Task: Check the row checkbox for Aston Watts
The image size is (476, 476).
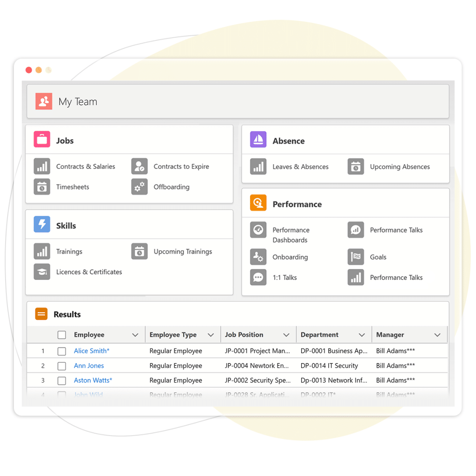Action: pos(62,380)
